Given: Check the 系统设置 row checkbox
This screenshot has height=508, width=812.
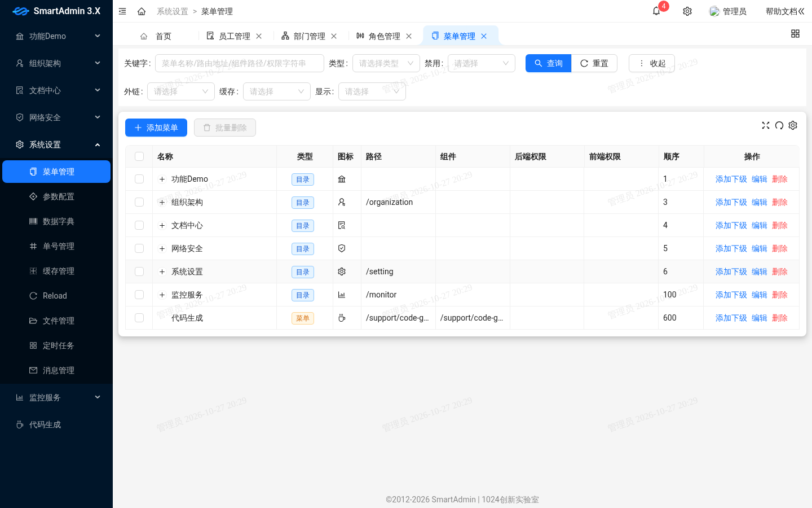Looking at the screenshot, I should pos(139,271).
